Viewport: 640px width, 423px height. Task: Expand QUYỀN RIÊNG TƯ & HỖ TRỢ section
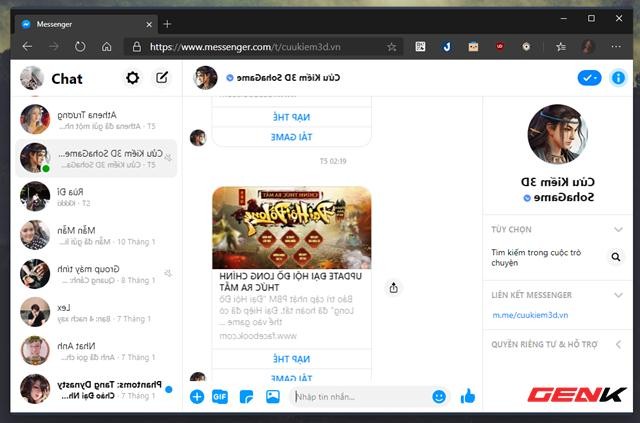click(617, 345)
